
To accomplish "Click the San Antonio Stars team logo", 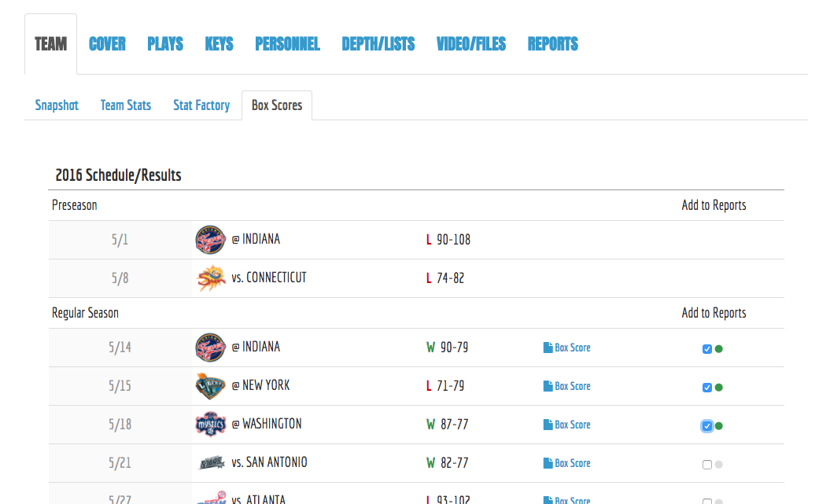I will coord(210,463).
